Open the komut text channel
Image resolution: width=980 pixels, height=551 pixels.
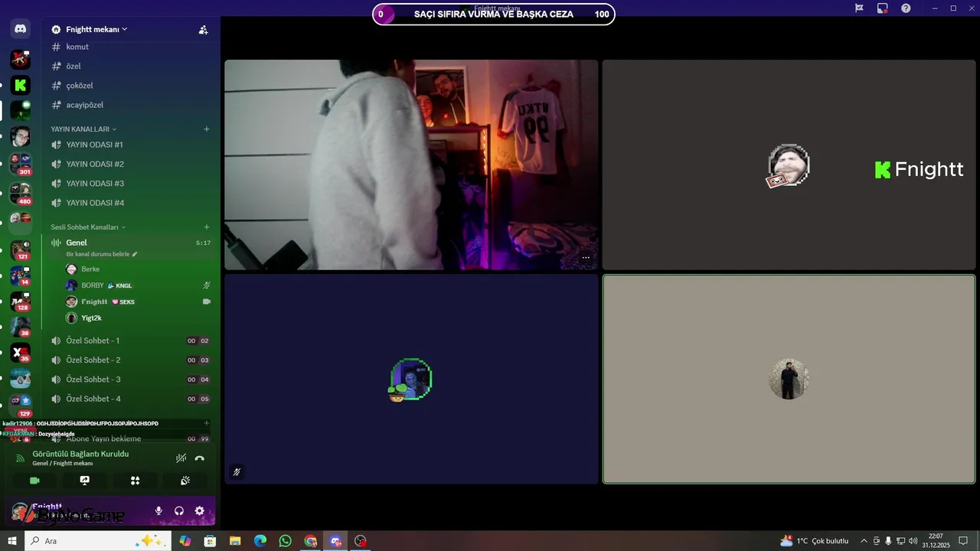[130, 47]
